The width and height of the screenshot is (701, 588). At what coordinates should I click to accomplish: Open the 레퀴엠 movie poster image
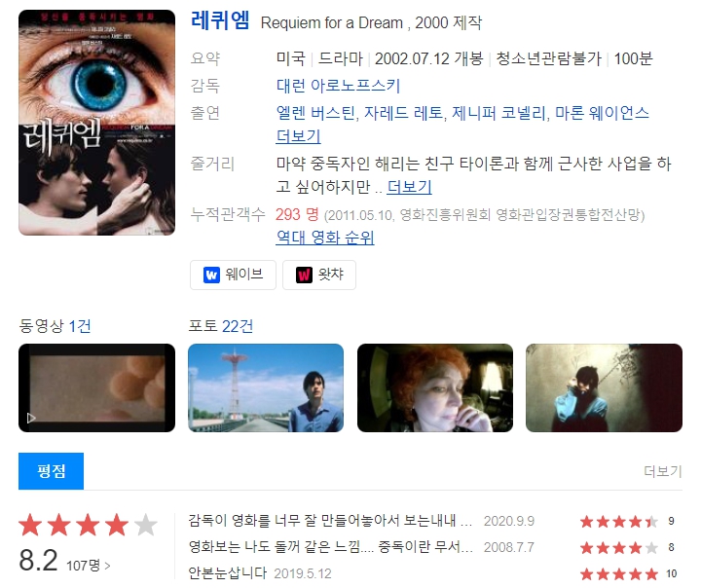[96, 123]
